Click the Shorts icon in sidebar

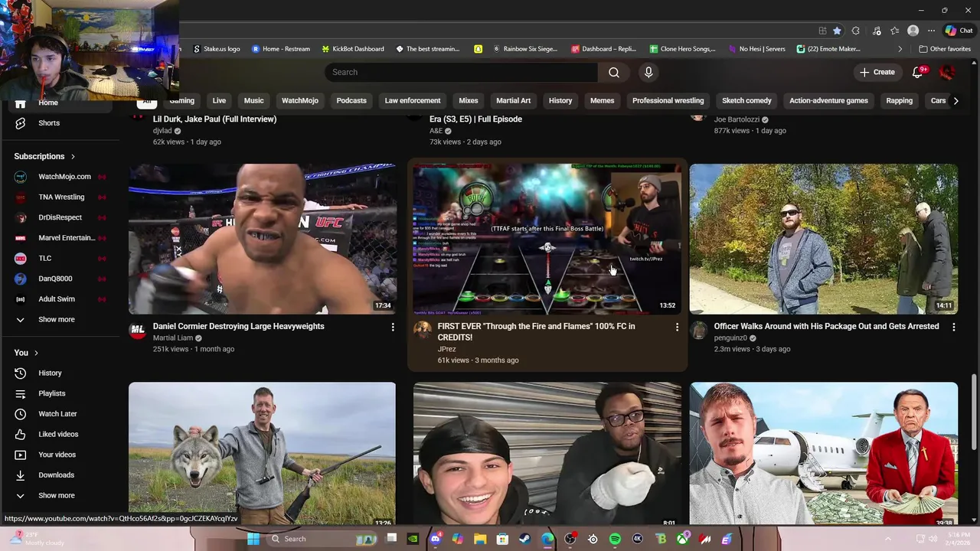(x=21, y=123)
